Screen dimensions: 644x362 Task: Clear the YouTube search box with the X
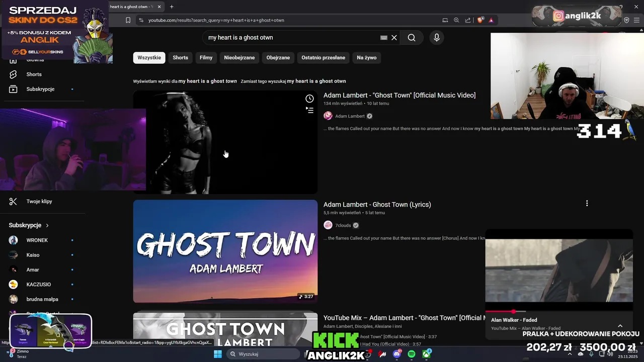(x=394, y=38)
